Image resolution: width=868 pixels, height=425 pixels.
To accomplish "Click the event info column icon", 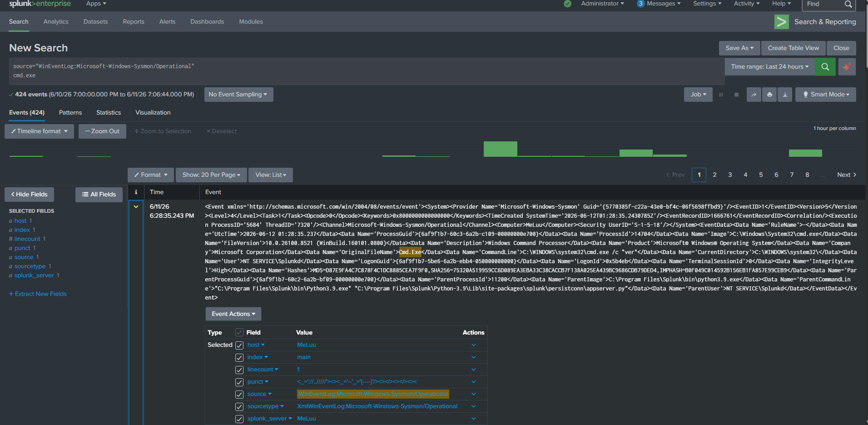I will 136,192.
